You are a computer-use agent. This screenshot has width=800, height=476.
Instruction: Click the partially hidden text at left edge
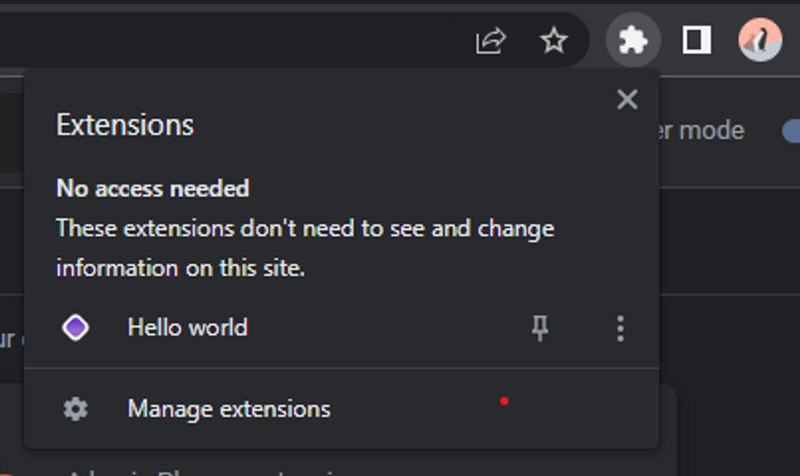tap(8, 339)
